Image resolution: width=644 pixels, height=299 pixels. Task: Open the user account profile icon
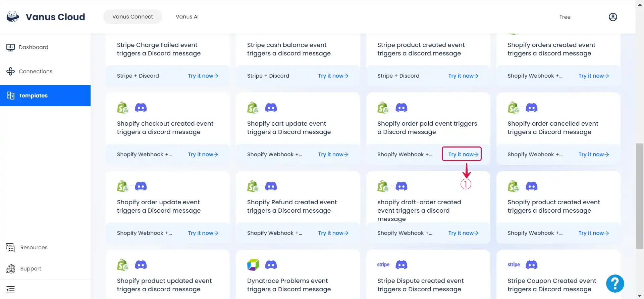click(613, 17)
